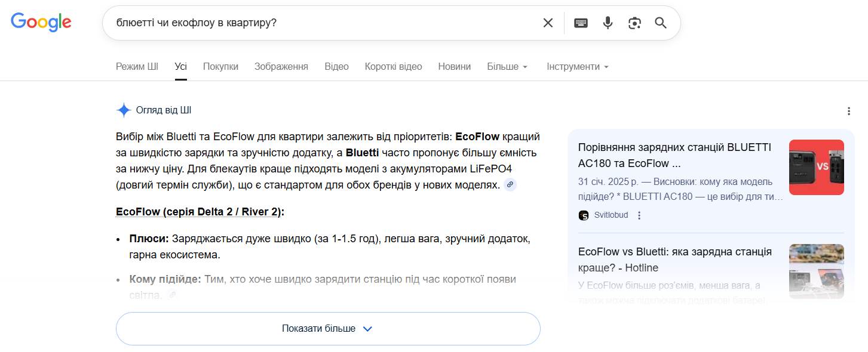The image size is (868, 352).
Task: Clear the search query with the X icon
Action: (x=548, y=22)
